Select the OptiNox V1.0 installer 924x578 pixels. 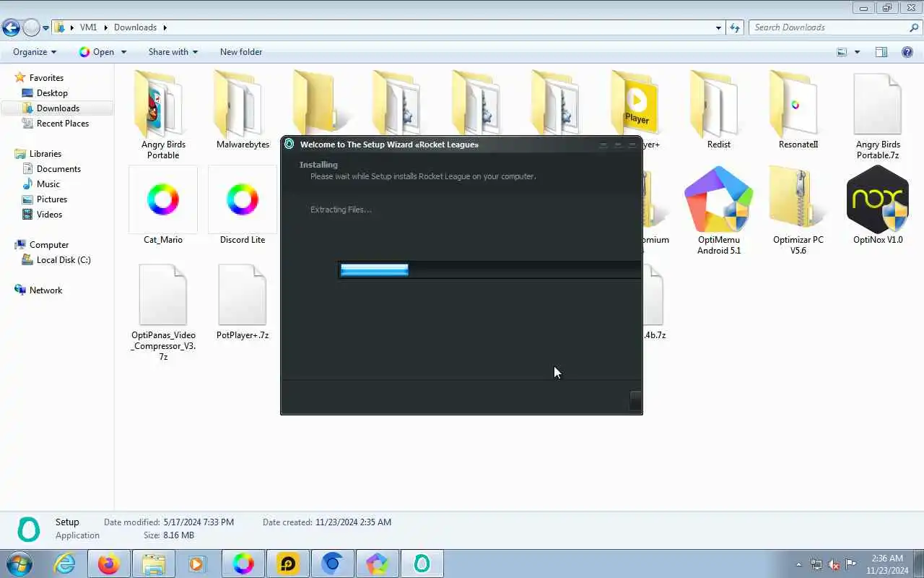click(878, 205)
